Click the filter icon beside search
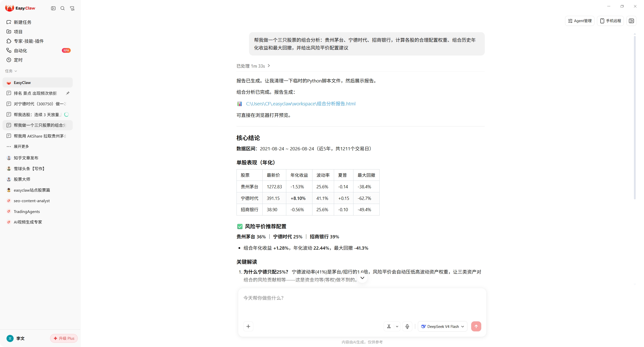Image resolution: width=644 pixels, height=347 pixels. (72, 8)
